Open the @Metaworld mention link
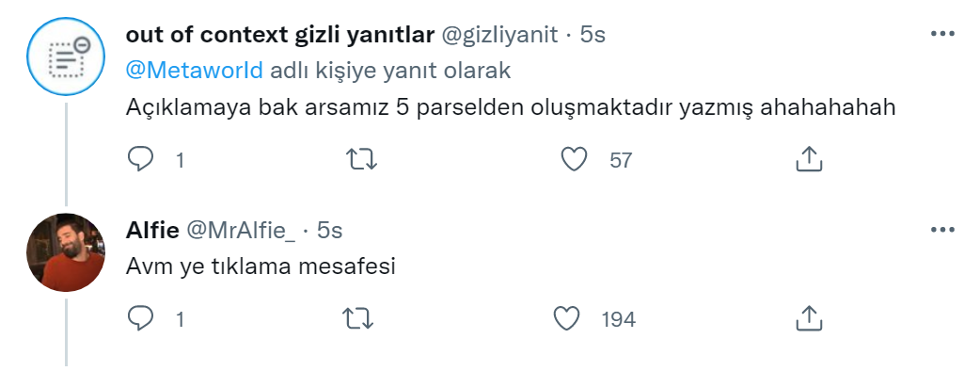 point(195,71)
